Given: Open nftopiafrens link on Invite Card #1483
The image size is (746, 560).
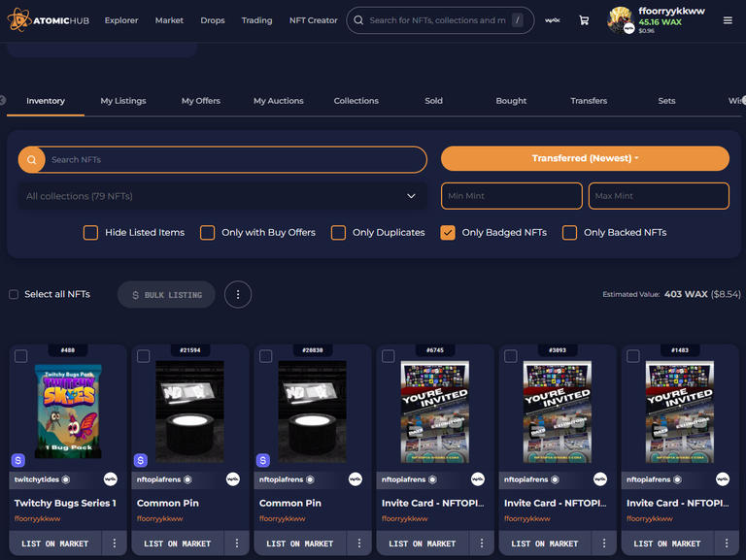Looking at the screenshot, I should coord(649,479).
